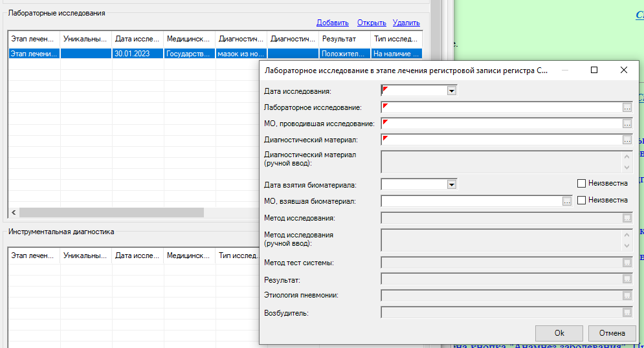This screenshot has width=644, height=348.
Task: Click the Лабораторное исследование input field
Action: click(x=502, y=107)
